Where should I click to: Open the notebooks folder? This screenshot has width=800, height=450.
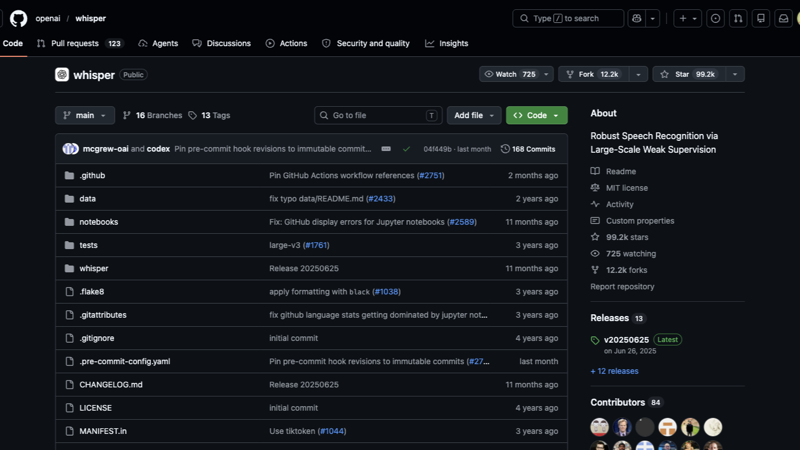(x=98, y=222)
